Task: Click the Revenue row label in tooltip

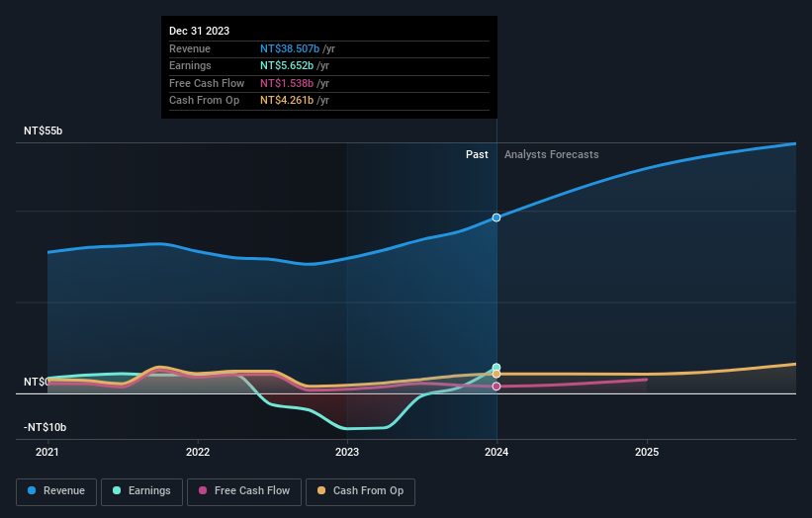Action: coord(190,48)
